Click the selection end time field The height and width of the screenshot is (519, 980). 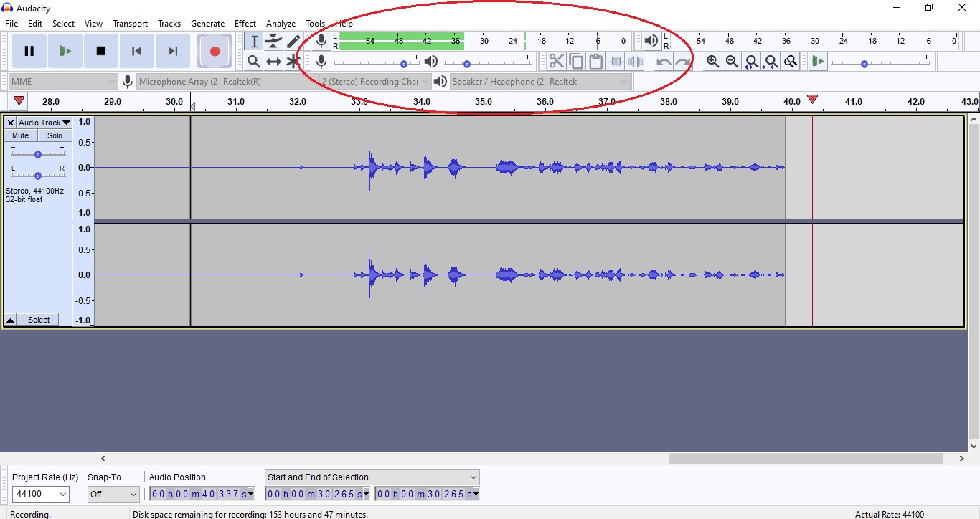(427, 494)
